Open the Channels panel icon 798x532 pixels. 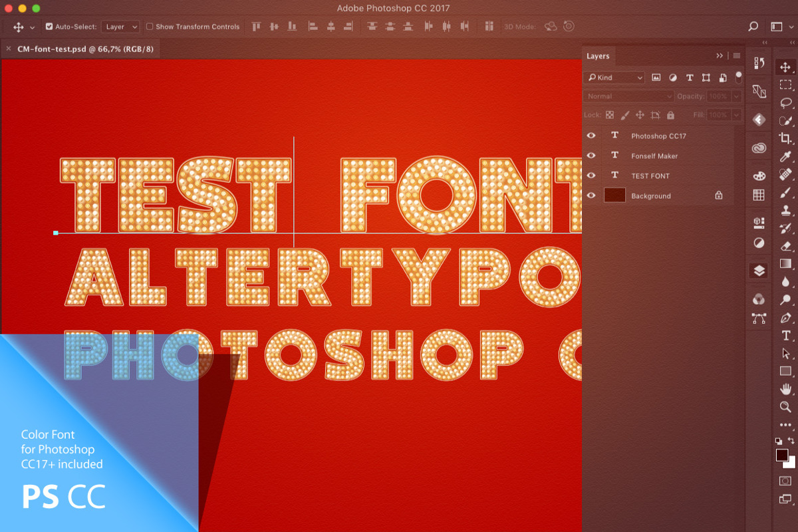[759, 299]
